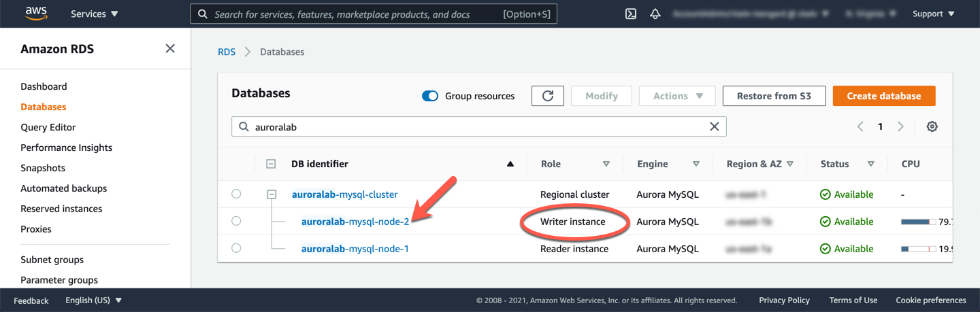Open the Actions dropdown

[677, 96]
